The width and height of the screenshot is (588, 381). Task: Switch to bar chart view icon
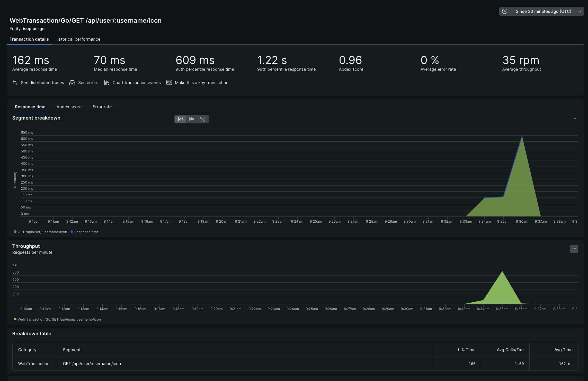(191, 119)
